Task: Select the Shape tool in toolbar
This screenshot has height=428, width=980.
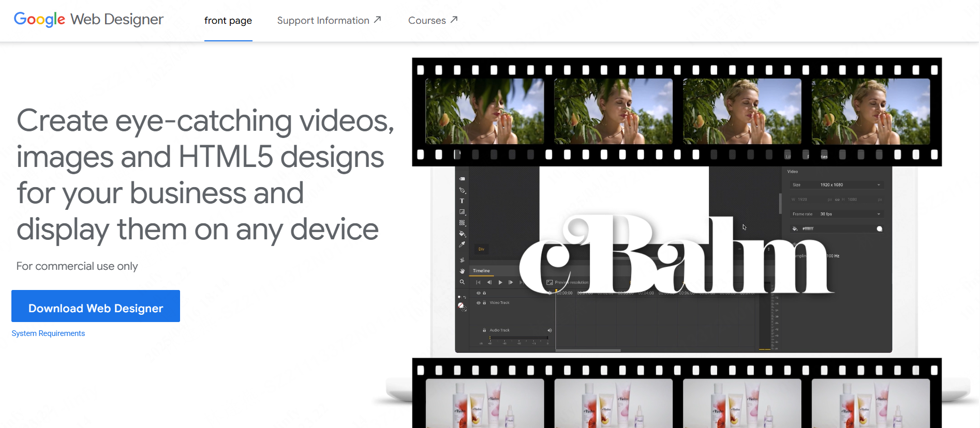Action: coord(462,212)
